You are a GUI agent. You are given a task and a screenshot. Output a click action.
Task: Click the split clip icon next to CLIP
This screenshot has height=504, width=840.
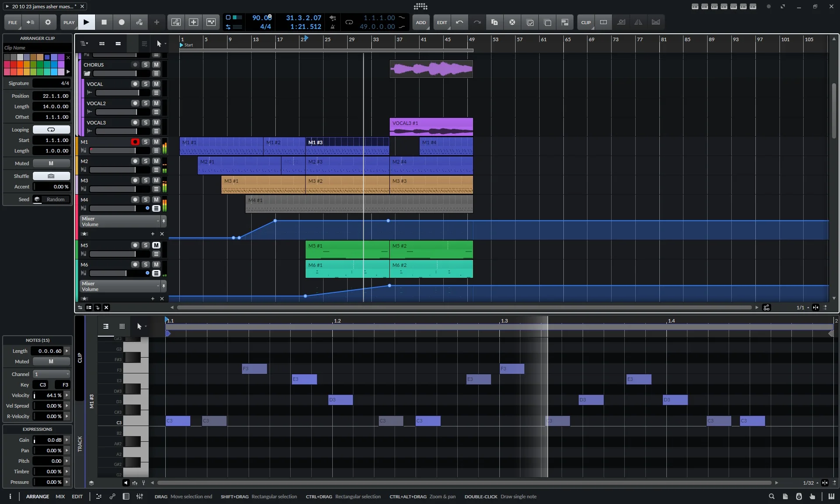point(603,22)
